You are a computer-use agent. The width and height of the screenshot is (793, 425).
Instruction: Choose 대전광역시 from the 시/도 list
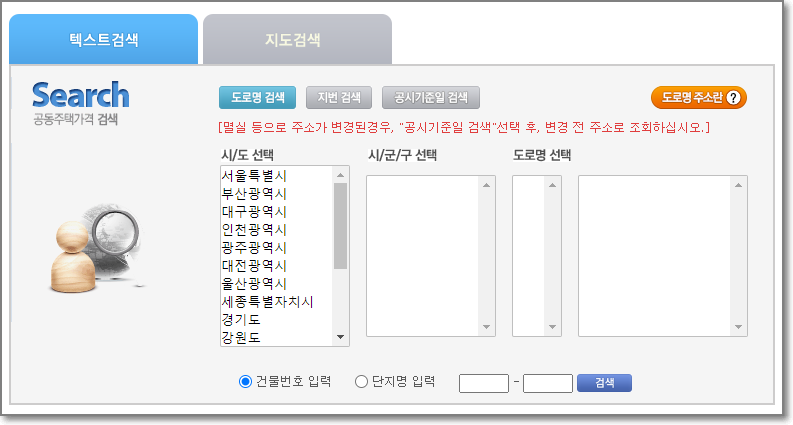[x=277, y=266]
